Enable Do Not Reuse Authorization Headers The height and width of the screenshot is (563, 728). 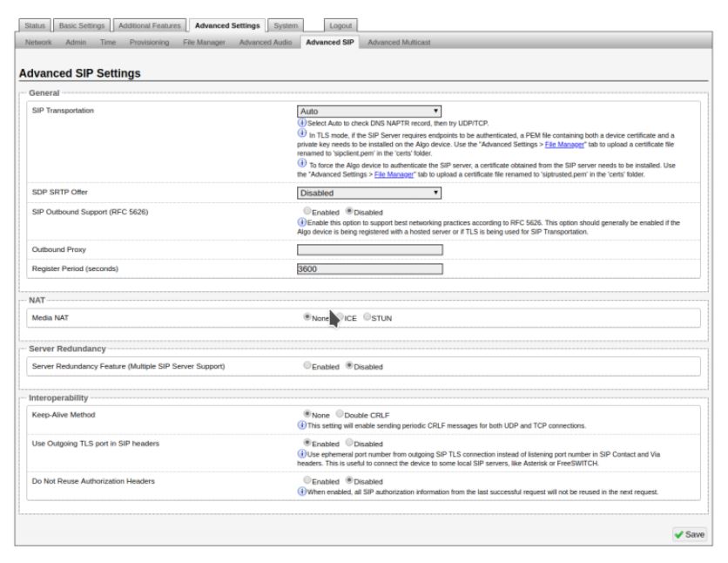[x=307, y=480]
